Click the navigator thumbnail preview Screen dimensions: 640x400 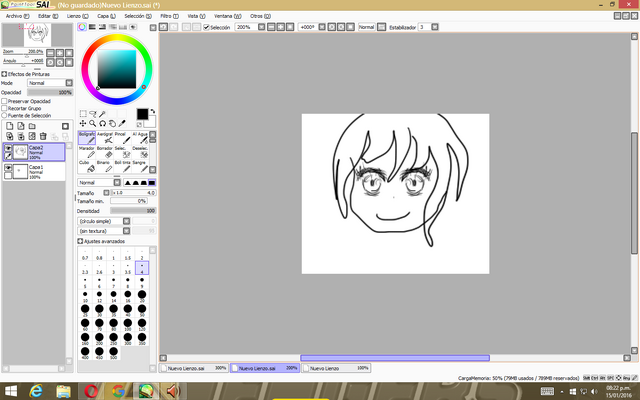tap(37, 35)
